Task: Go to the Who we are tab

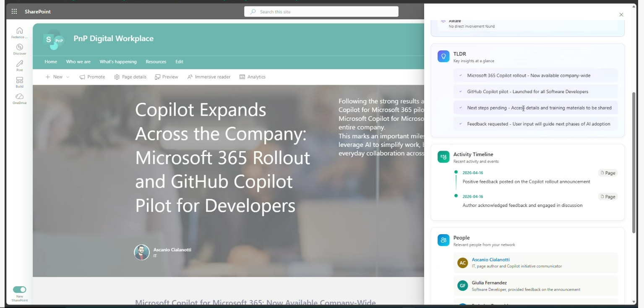Action: click(78, 62)
